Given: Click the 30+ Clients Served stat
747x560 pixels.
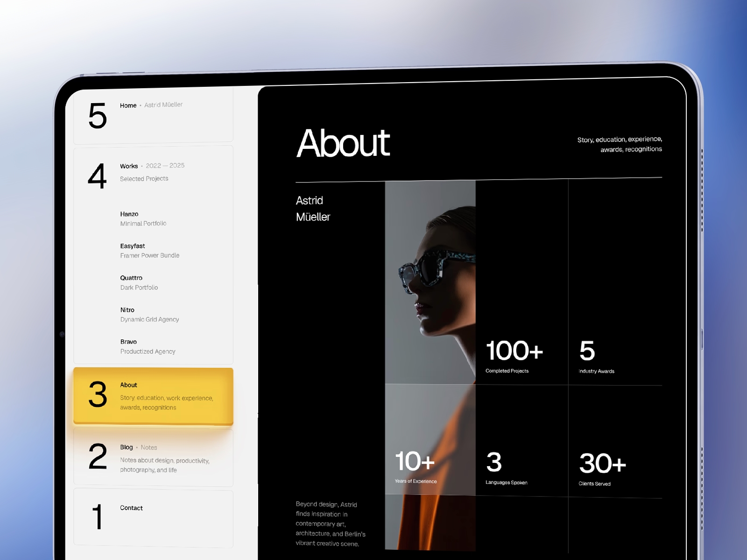Looking at the screenshot, I should click(602, 469).
